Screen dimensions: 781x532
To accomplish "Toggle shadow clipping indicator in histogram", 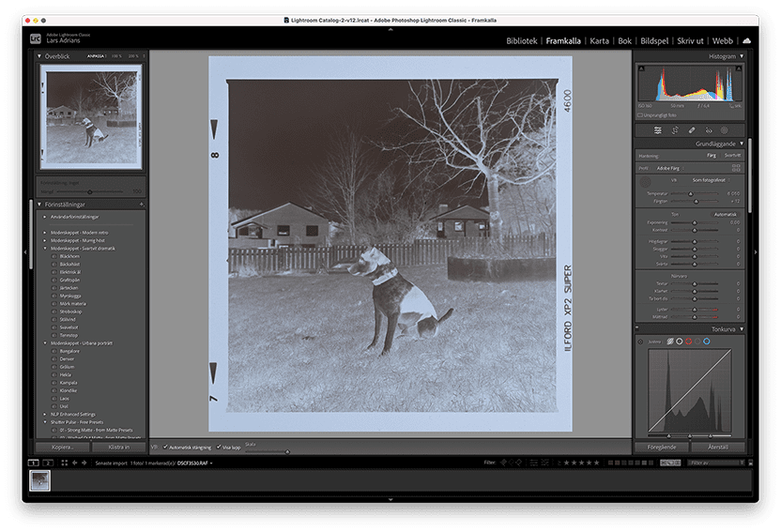I will pyautogui.click(x=641, y=68).
